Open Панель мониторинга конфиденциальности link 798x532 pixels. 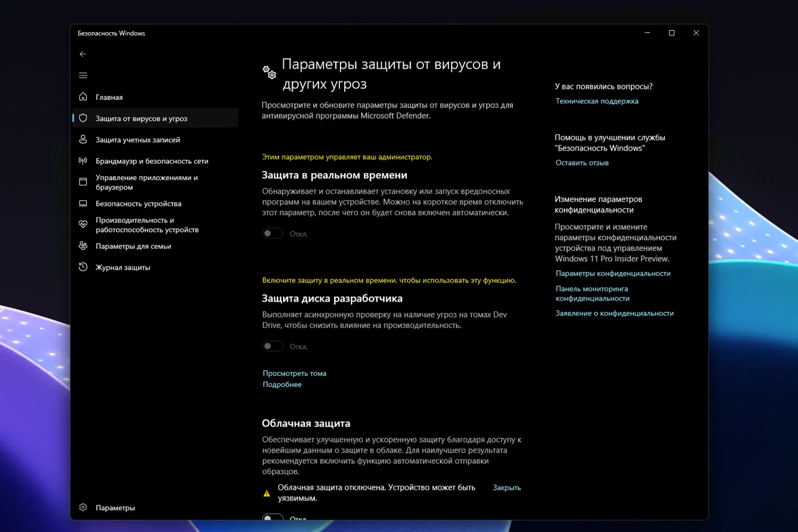[x=593, y=294]
